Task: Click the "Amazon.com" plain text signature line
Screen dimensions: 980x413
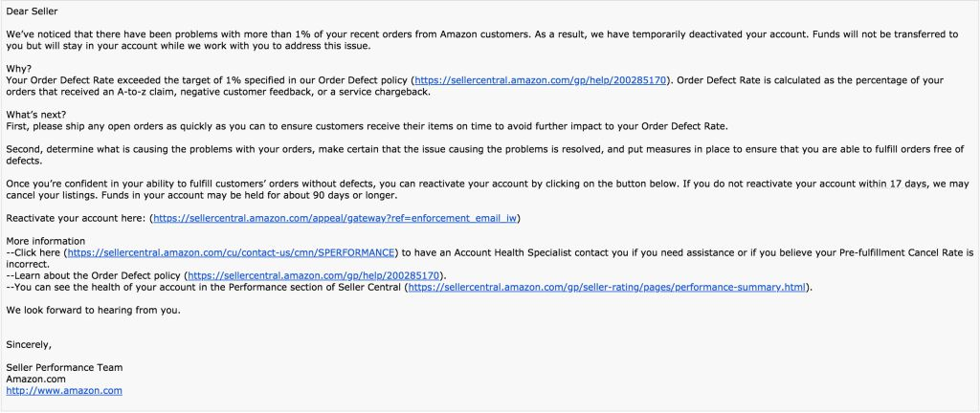Action: tap(35, 379)
